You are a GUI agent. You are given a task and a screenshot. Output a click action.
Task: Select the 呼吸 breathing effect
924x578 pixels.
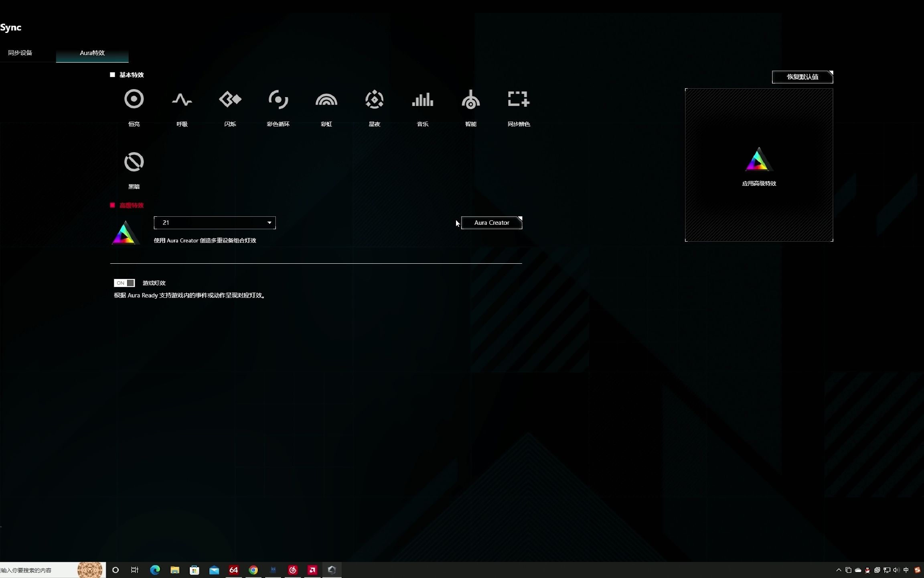coord(182,99)
